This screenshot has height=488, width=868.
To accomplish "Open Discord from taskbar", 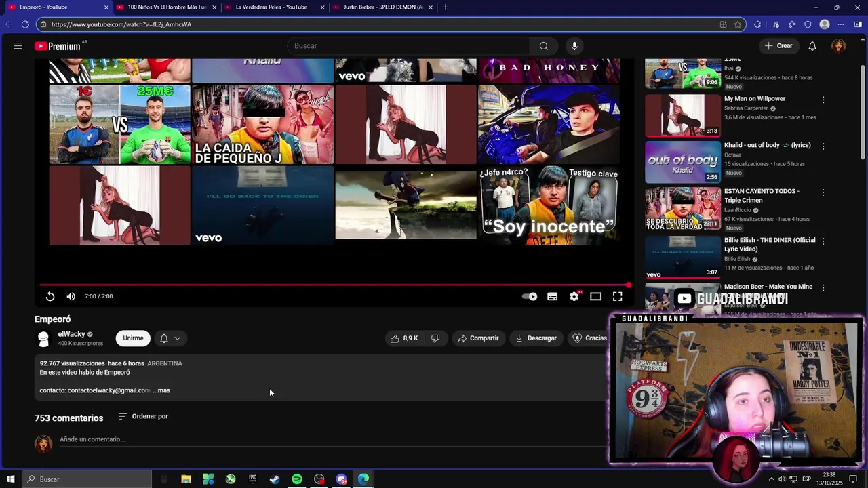I will 341,479.
